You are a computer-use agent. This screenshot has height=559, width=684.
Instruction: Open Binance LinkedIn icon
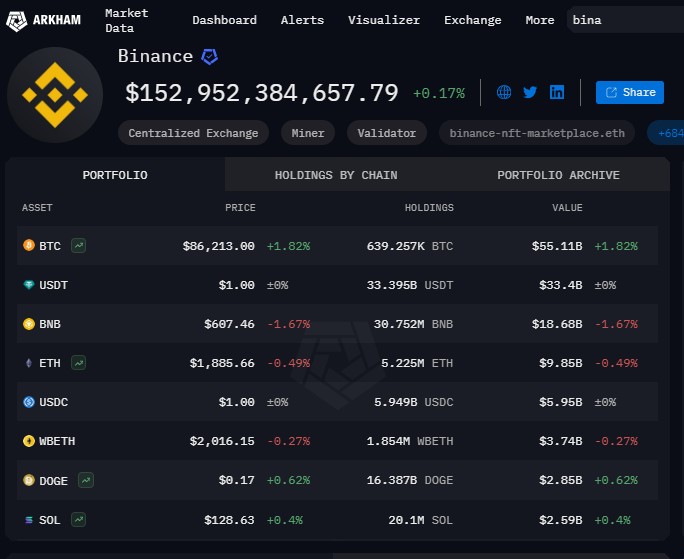click(x=557, y=92)
